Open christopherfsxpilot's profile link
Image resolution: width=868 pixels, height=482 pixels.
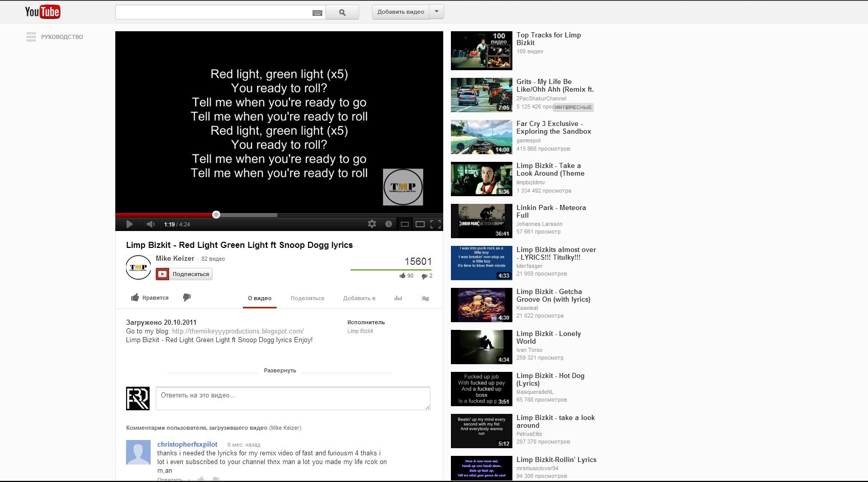[x=187, y=445]
